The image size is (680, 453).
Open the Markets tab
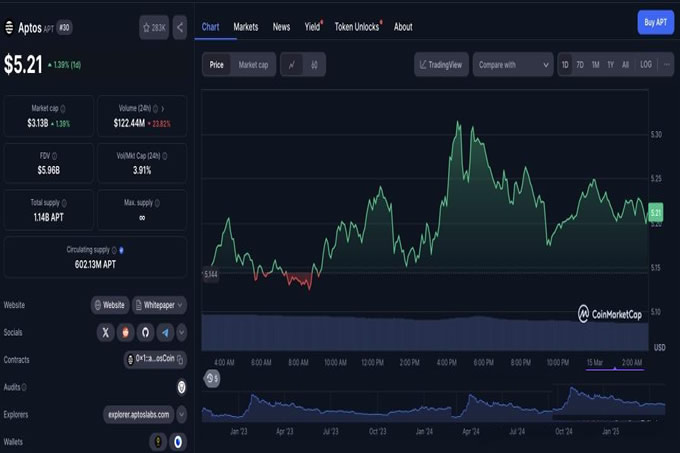[x=246, y=27]
